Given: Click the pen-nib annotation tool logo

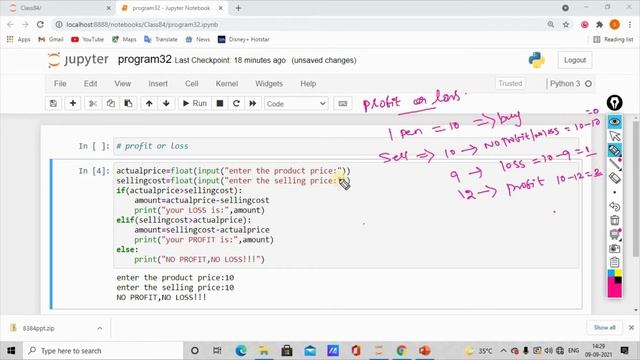Looking at the screenshot, I should pos(614,103).
